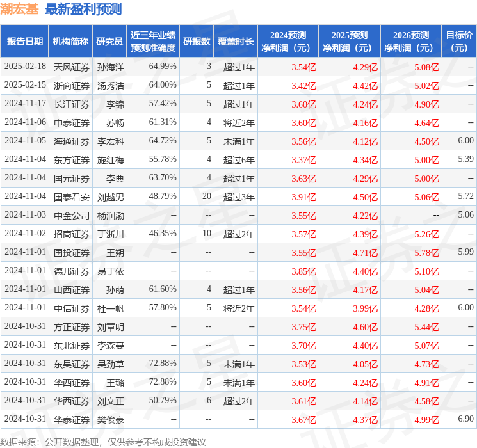The height and width of the screenshot is (448, 477).
Task: Click the 潮宏基 stock name in title
Action: tap(20, 9)
